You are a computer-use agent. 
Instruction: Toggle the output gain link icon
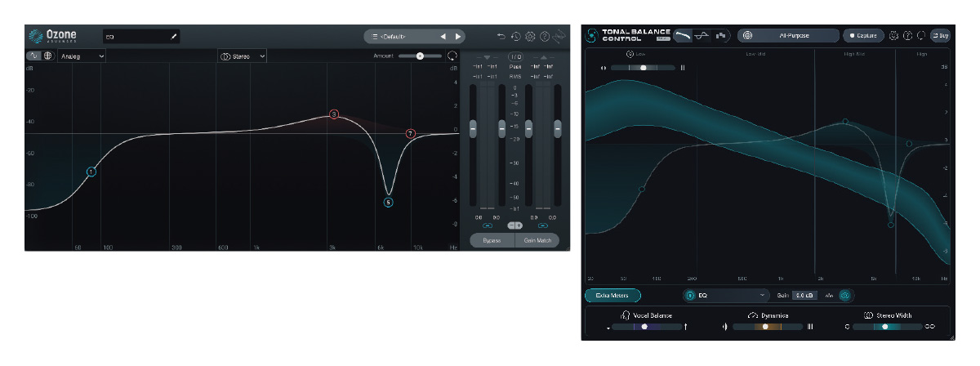(x=543, y=225)
